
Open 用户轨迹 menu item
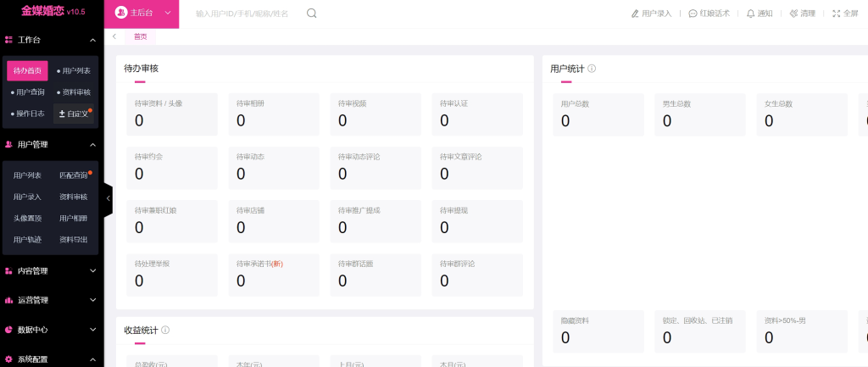[27, 240]
